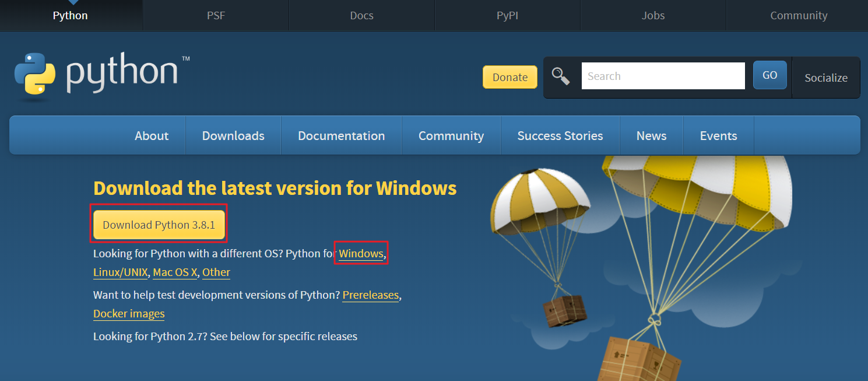Open the Jobs tab in top bar

(x=653, y=16)
